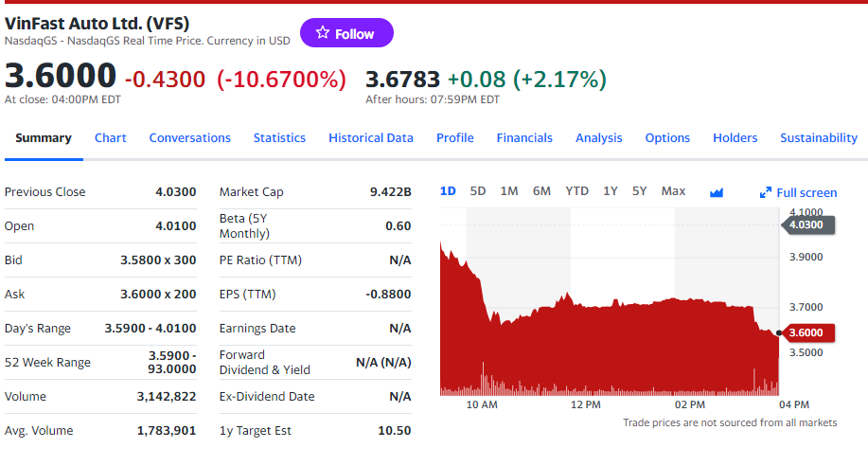Image resolution: width=868 pixels, height=466 pixels.
Task: Click the Full screen expand arrows icon
Action: [x=766, y=192]
